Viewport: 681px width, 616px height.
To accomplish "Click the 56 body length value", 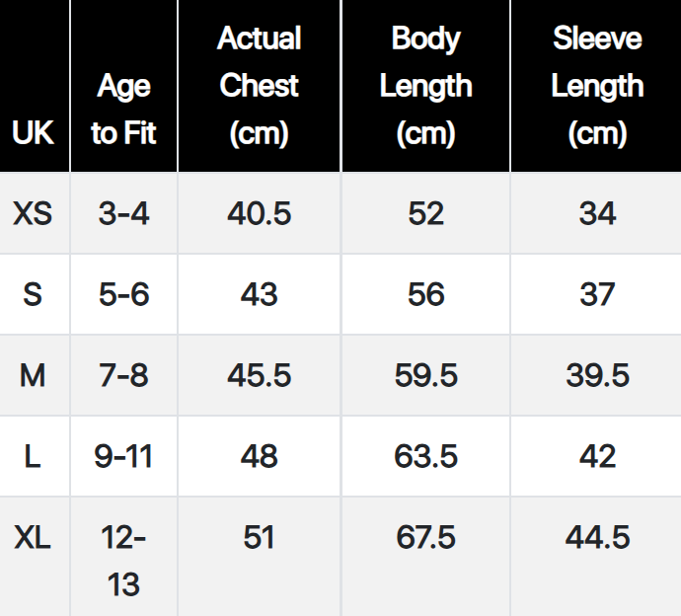I will point(425,294).
